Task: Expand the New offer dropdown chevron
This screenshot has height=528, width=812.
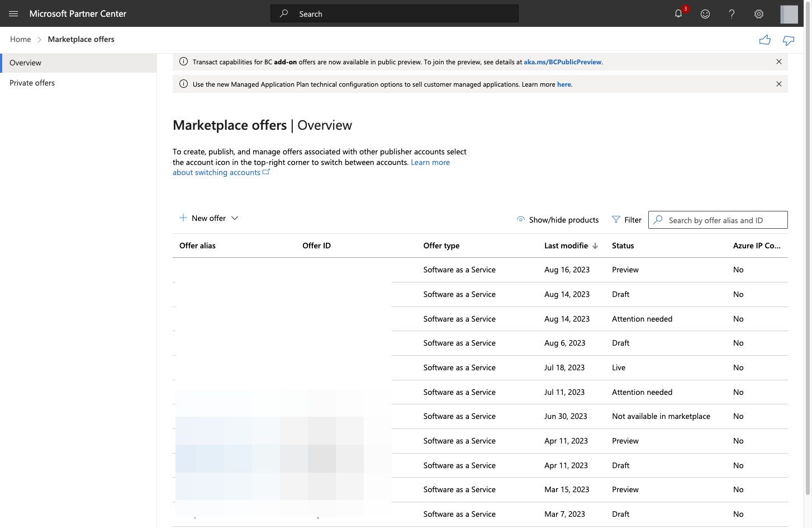Action: tap(235, 218)
